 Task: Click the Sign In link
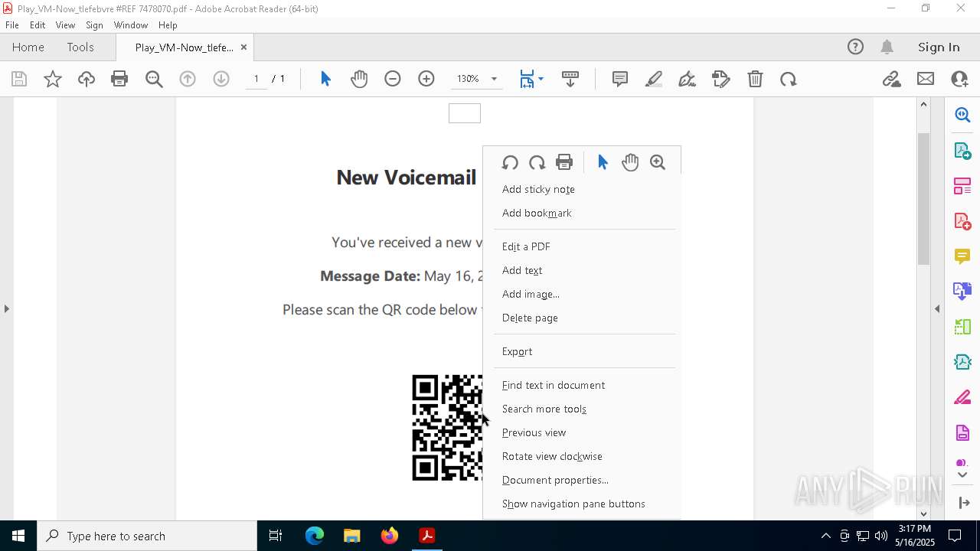[939, 47]
